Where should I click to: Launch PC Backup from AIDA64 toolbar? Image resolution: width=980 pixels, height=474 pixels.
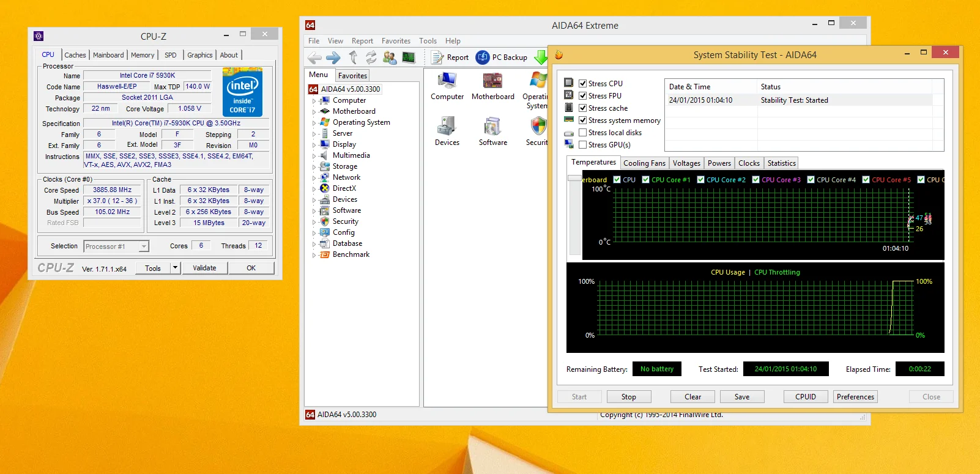coord(502,57)
